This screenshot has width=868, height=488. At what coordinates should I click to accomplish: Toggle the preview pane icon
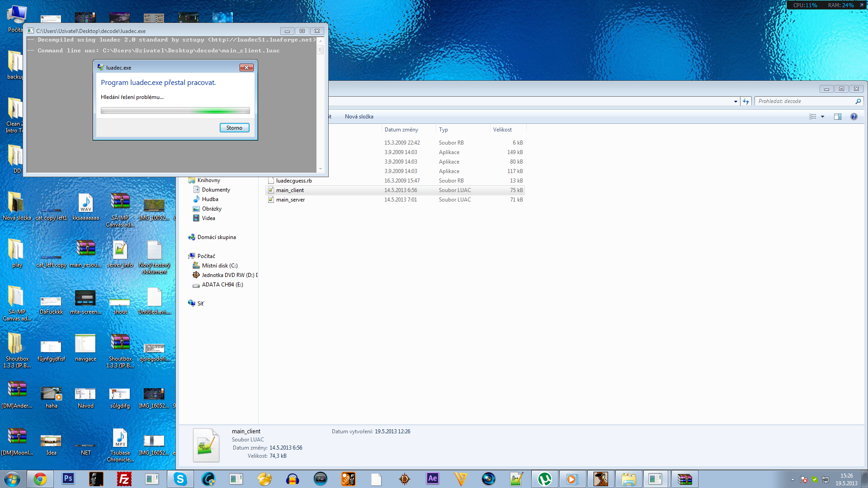(837, 117)
